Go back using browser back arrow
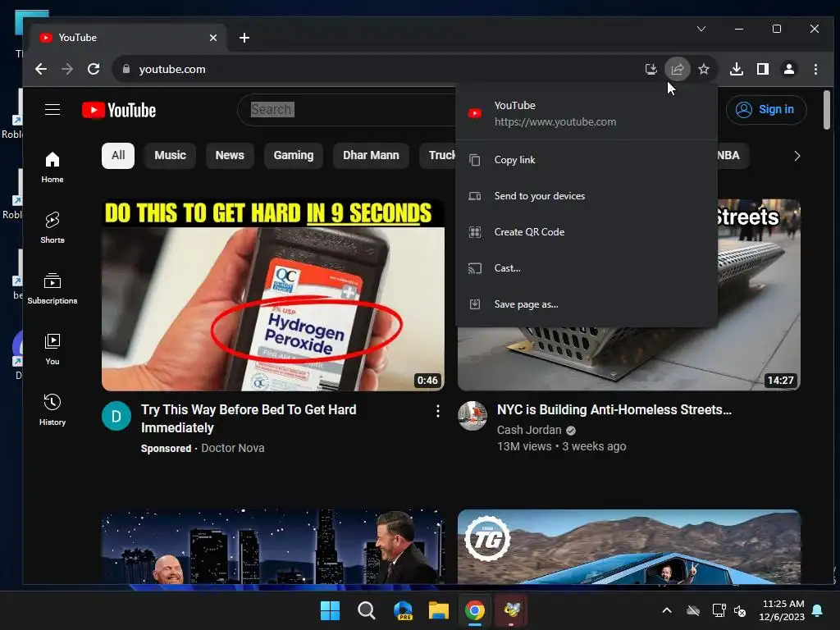Image resolution: width=840 pixels, height=630 pixels. click(x=41, y=69)
